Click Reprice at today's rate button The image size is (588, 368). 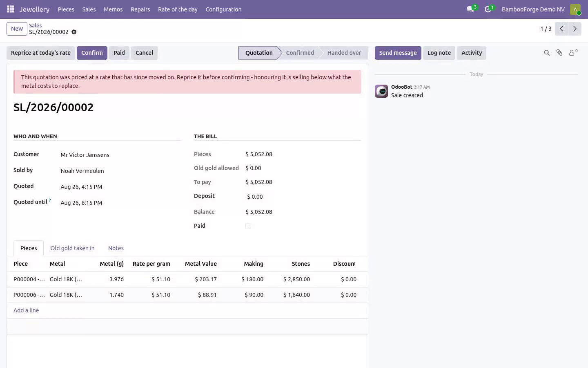click(x=41, y=53)
